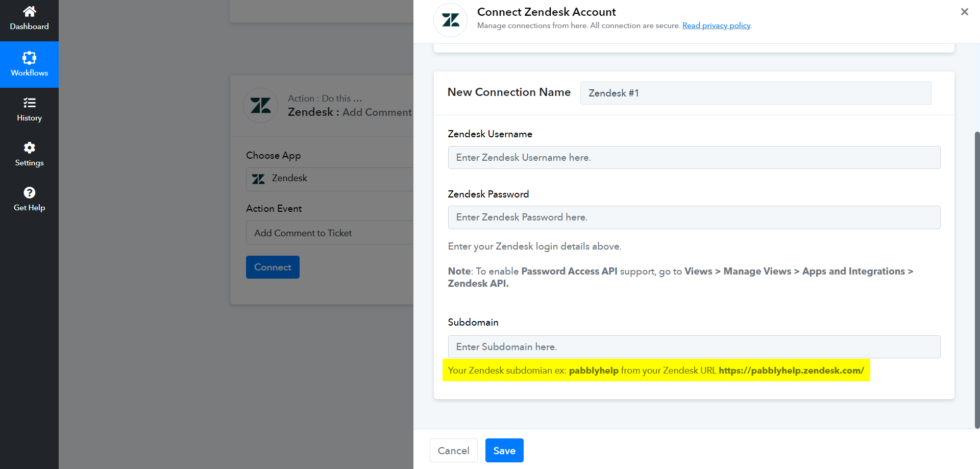This screenshot has width=980, height=469.
Task: Click the New Connection Name field
Action: [x=756, y=93]
